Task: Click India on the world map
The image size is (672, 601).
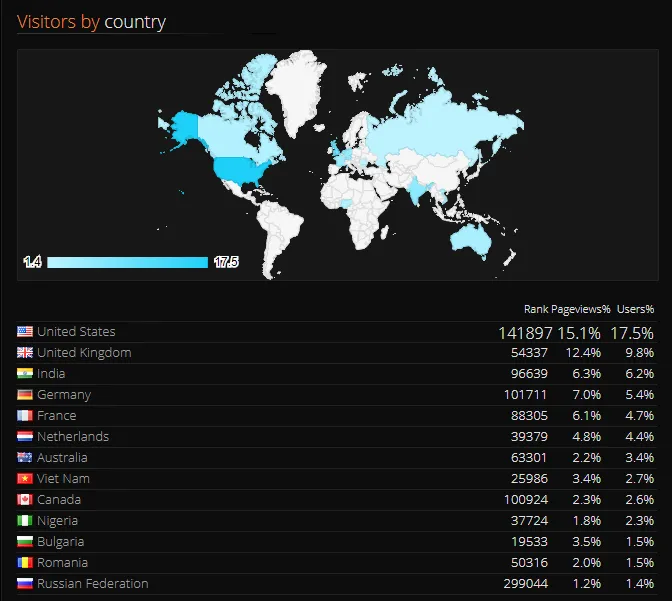Action: 415,191
